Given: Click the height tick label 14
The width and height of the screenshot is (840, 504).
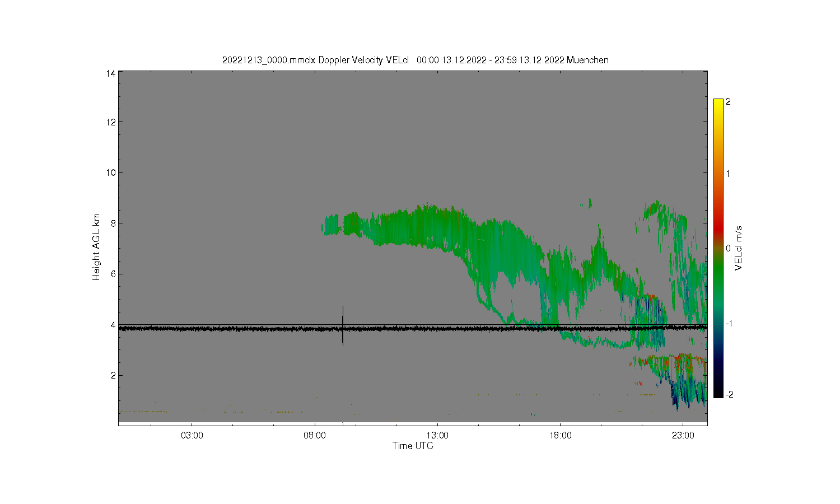Looking at the screenshot, I should [111, 73].
